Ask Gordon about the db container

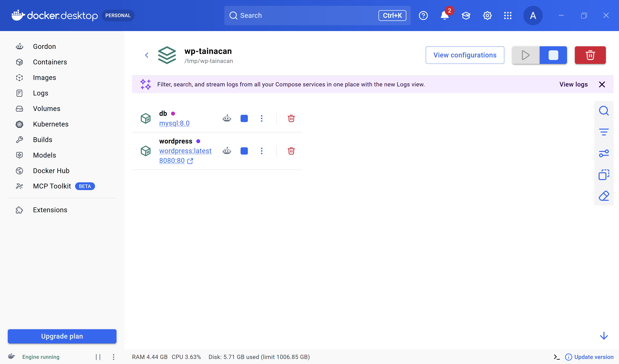(x=227, y=118)
